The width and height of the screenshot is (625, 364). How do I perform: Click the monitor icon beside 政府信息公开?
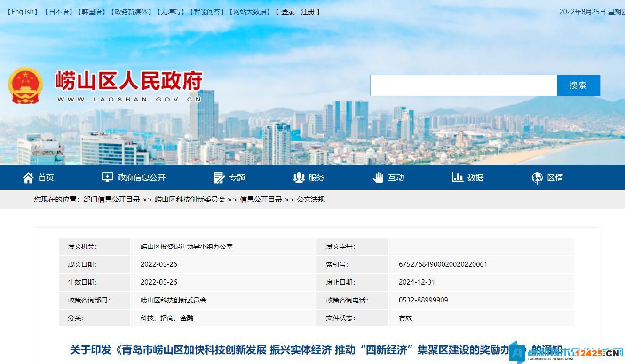[107, 178]
